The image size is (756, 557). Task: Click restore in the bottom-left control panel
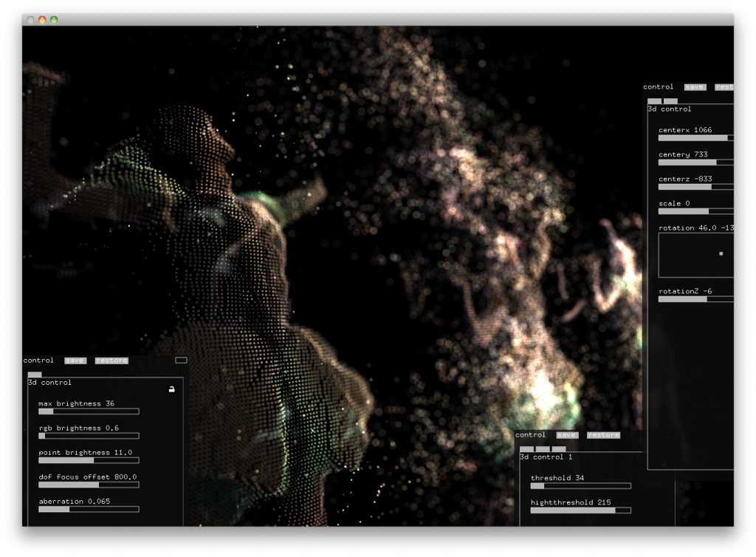[x=111, y=360]
